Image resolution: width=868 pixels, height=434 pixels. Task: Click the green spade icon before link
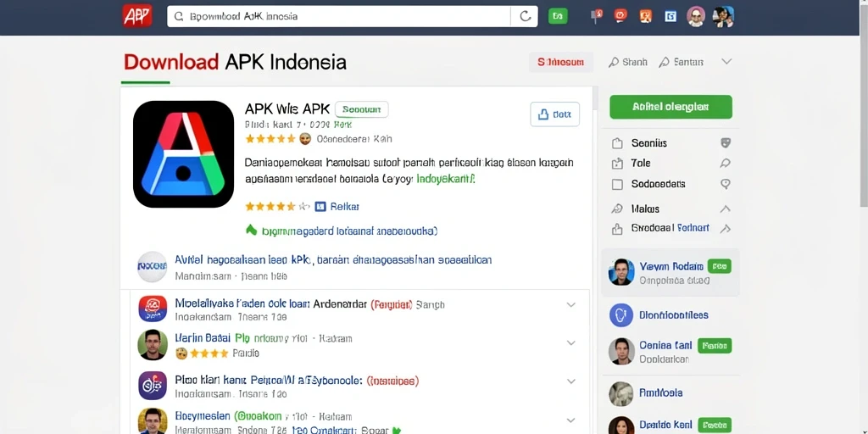click(x=251, y=230)
